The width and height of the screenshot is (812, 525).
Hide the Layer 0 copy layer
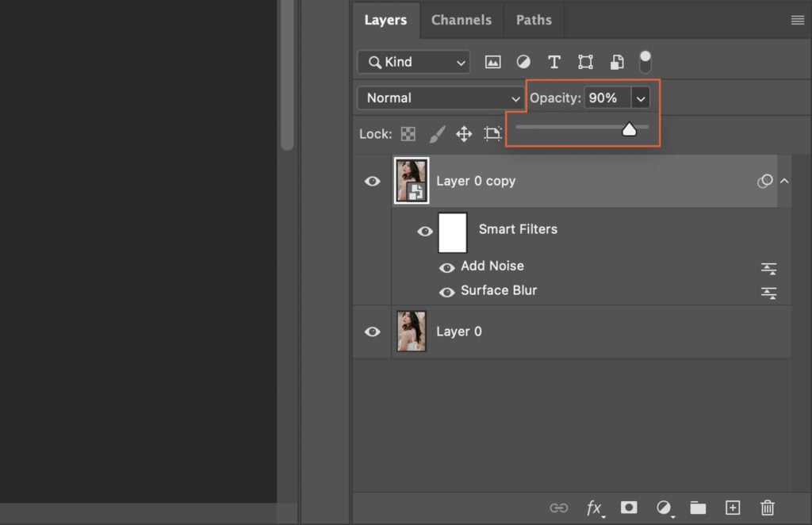click(372, 181)
